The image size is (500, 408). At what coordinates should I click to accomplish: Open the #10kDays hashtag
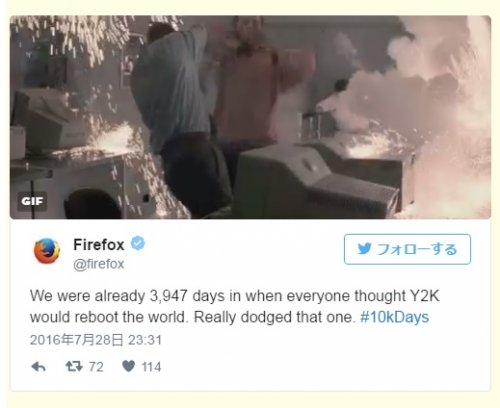pyautogui.click(x=395, y=317)
